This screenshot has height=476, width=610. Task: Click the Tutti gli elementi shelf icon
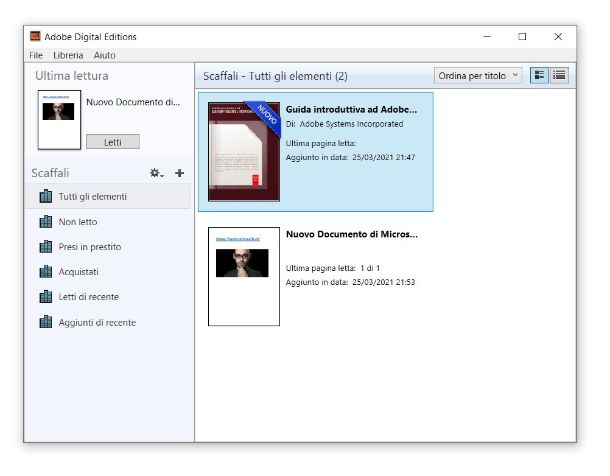coord(46,196)
